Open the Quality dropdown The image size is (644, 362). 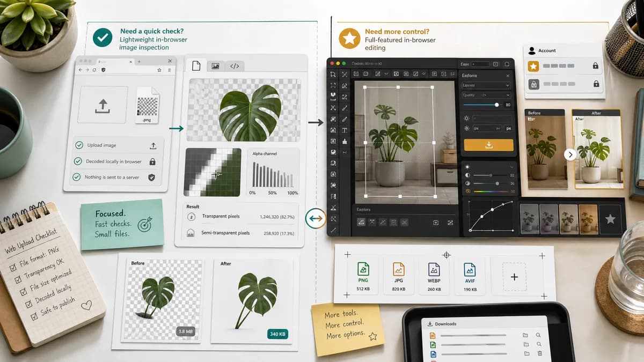pyautogui.click(x=486, y=95)
